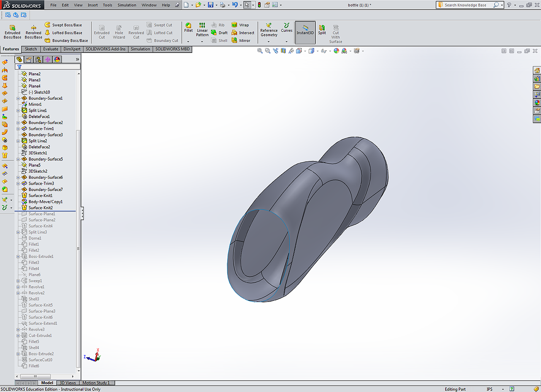Expand the Boundary-Surface1 tree node

[18, 98]
